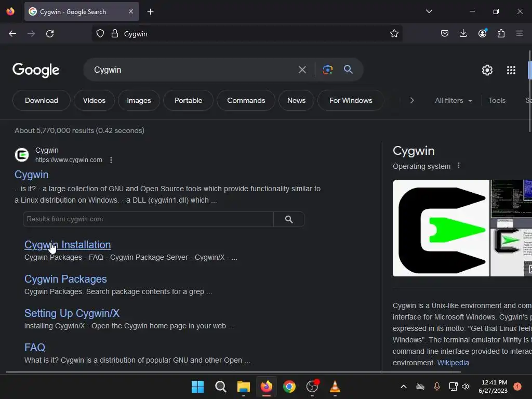Click the Google logo
Screen dimensions: 532x399
[x=36, y=70]
